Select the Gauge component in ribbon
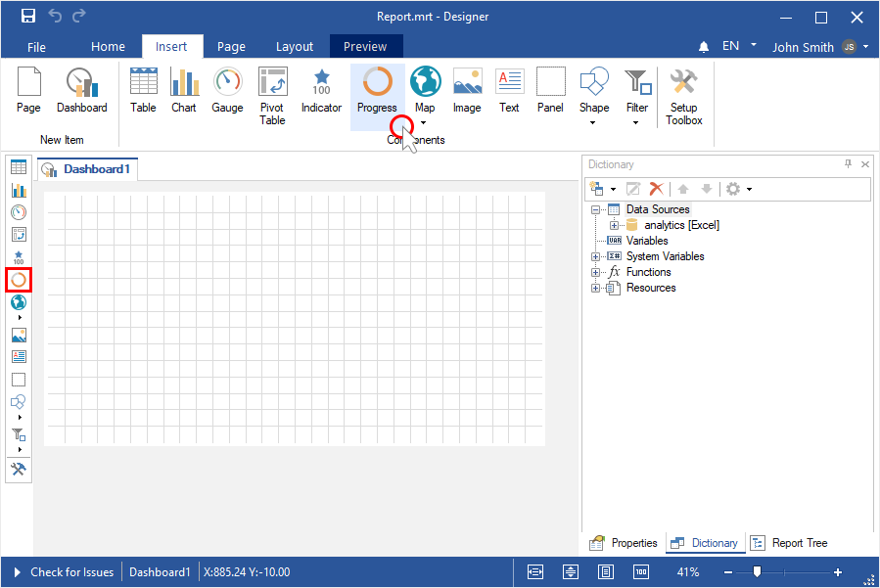This screenshot has width=880, height=588. [x=227, y=91]
